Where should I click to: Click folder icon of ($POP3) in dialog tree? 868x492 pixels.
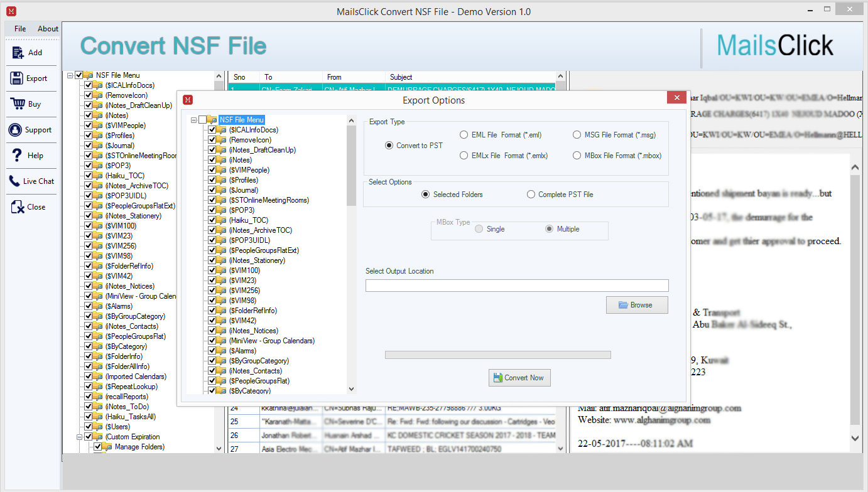click(x=222, y=210)
